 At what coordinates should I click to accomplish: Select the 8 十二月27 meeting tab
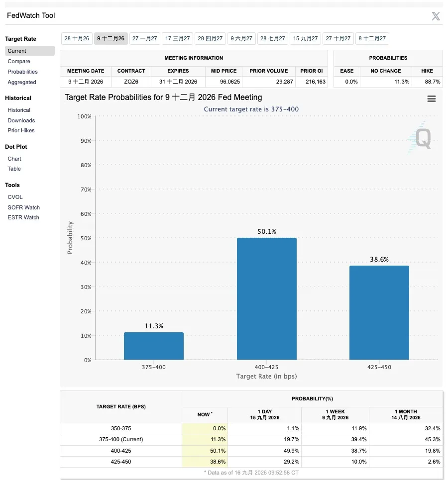[x=372, y=39]
